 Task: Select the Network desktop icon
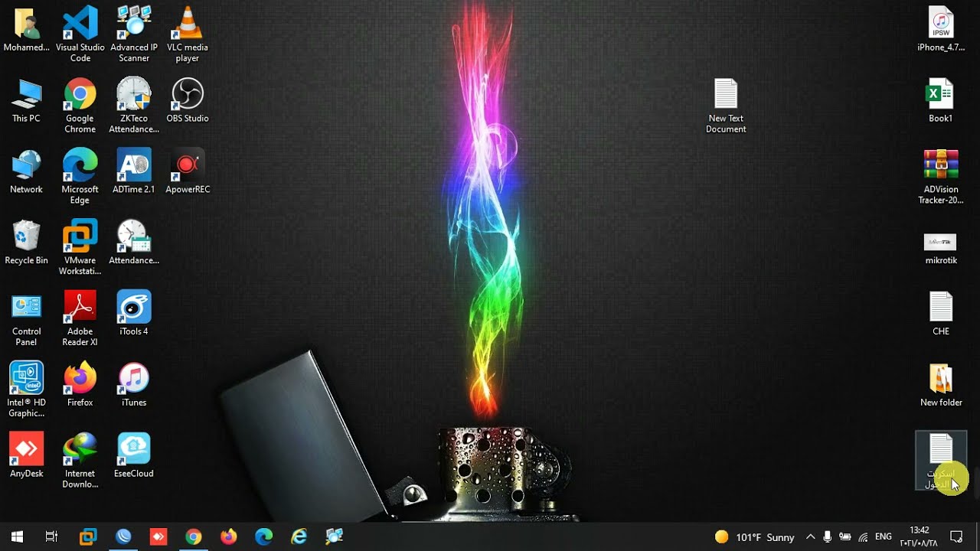(26, 172)
